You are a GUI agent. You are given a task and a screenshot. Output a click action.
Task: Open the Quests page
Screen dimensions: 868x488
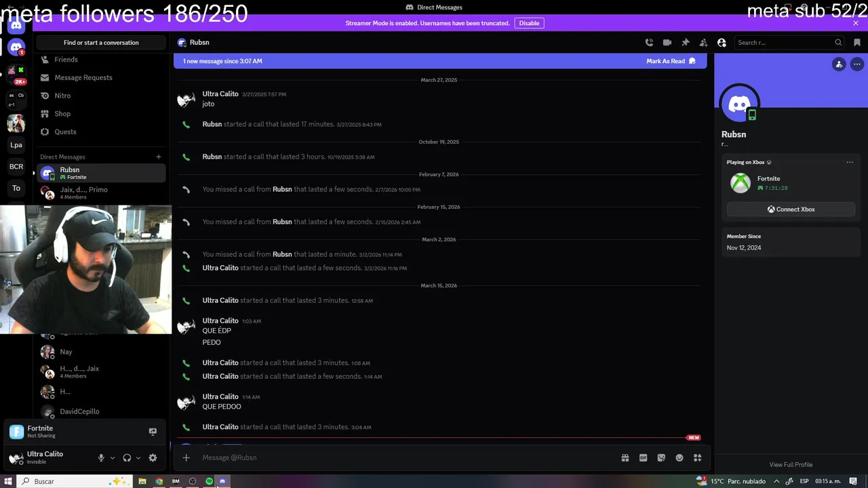101,131
